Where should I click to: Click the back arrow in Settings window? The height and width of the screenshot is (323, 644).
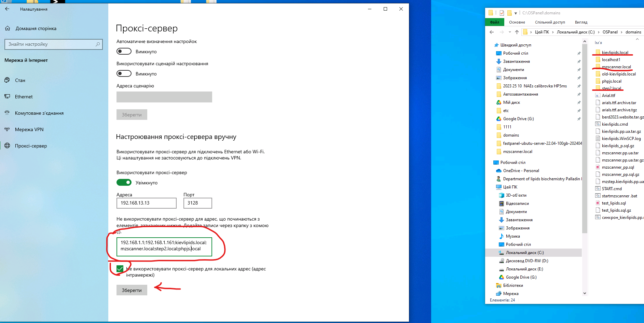(x=7, y=9)
